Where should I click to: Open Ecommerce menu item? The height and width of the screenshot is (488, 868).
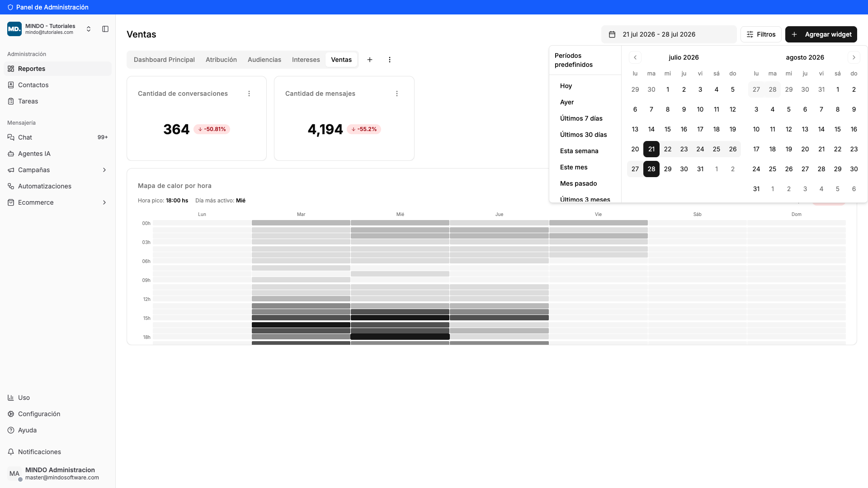pyautogui.click(x=57, y=202)
